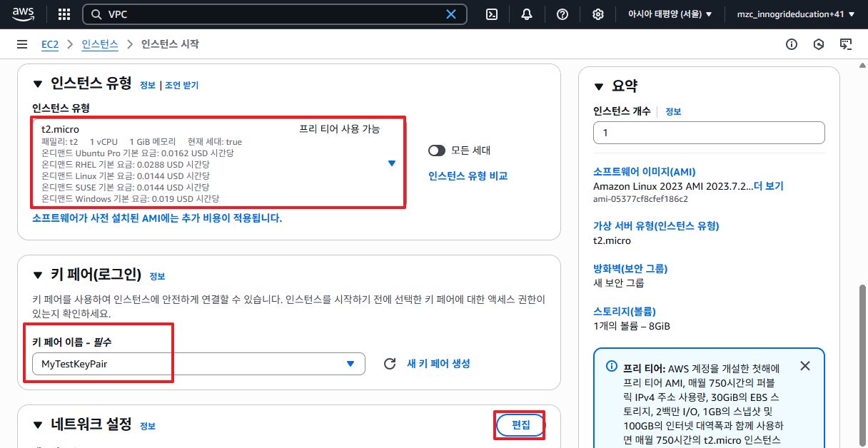This screenshot has height=448, width=868.
Task: Click the free tier info circle icon
Action: [x=612, y=366]
